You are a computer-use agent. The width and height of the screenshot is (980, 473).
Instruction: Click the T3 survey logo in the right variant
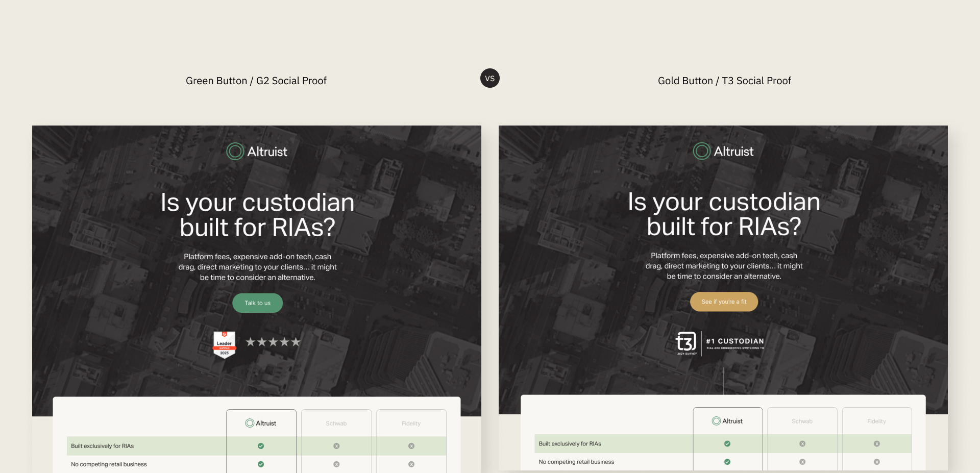(687, 343)
